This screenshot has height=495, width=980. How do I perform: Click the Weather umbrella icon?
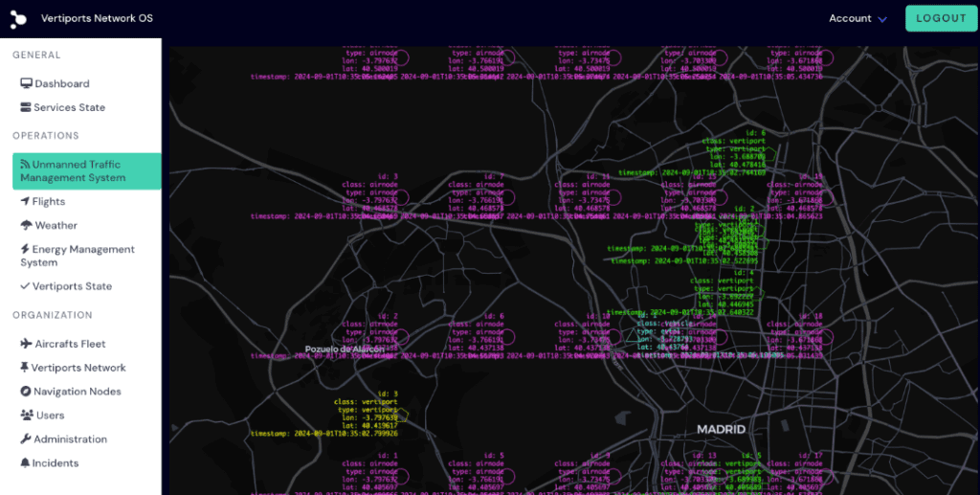point(26,226)
